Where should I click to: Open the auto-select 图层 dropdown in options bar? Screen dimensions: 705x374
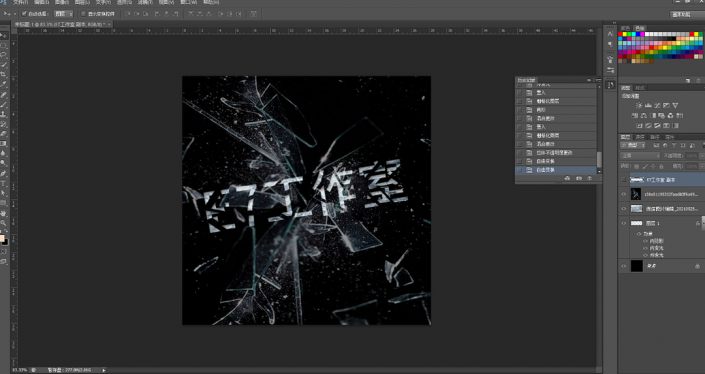pos(63,14)
